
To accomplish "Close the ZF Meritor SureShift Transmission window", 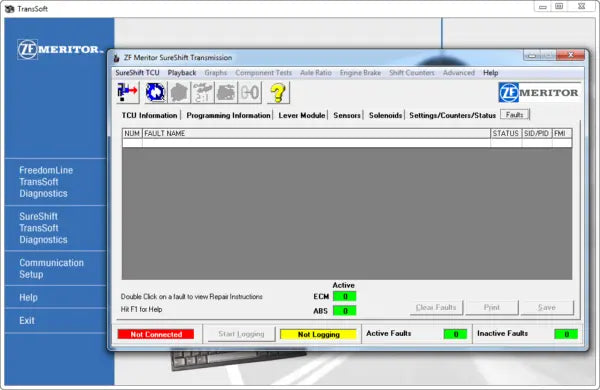I will [571, 55].
